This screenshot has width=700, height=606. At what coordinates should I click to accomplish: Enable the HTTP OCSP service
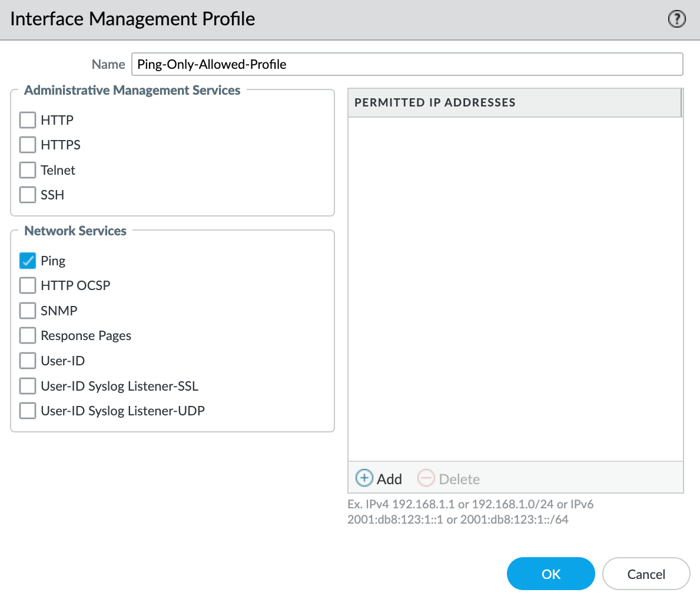coord(27,285)
